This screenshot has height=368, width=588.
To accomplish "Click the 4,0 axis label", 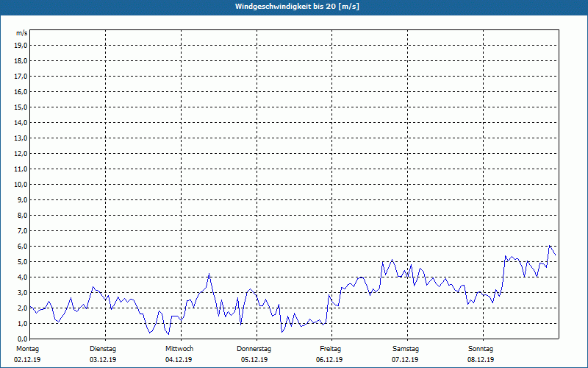I will [x=22, y=277].
